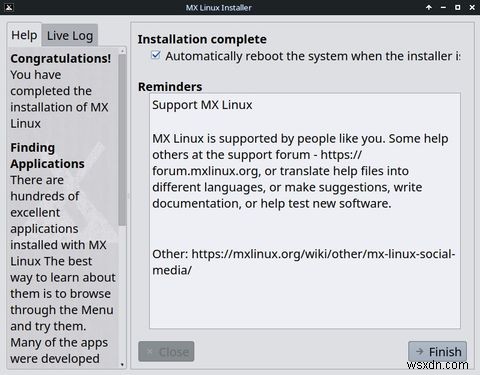Open the Live Log tab
This screenshot has width=480, height=375.
click(70, 35)
